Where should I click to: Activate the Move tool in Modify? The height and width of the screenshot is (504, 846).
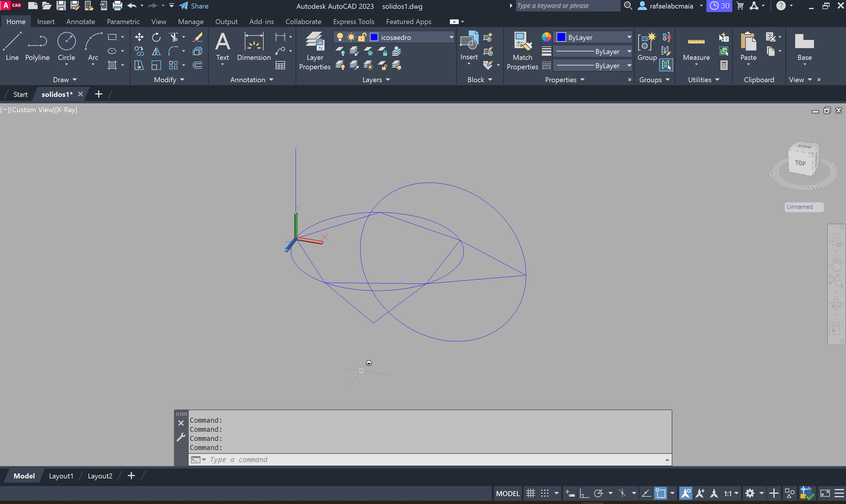tap(139, 37)
